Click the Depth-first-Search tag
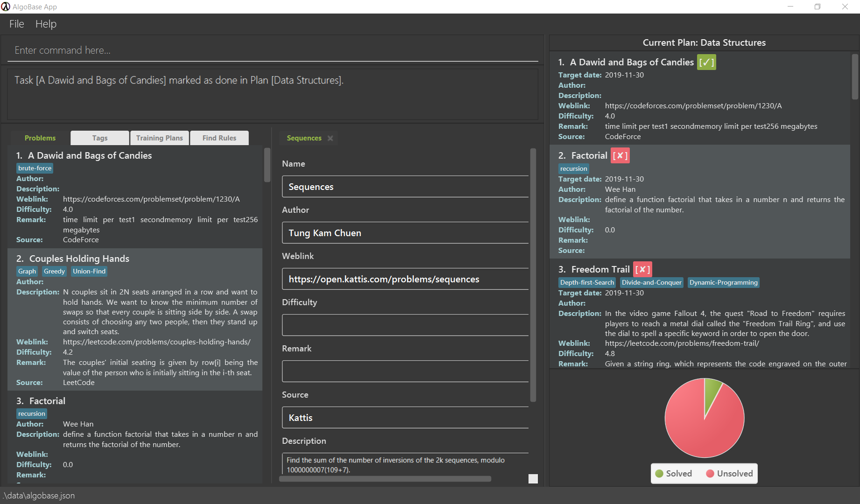860x504 pixels. point(587,282)
